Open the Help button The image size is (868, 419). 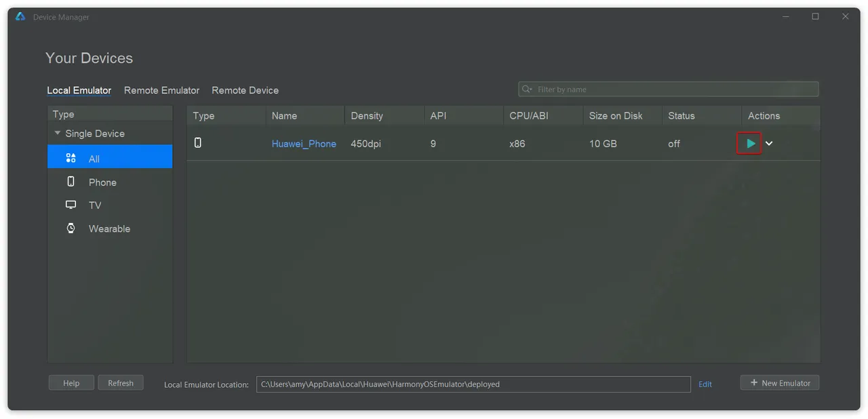click(x=71, y=383)
